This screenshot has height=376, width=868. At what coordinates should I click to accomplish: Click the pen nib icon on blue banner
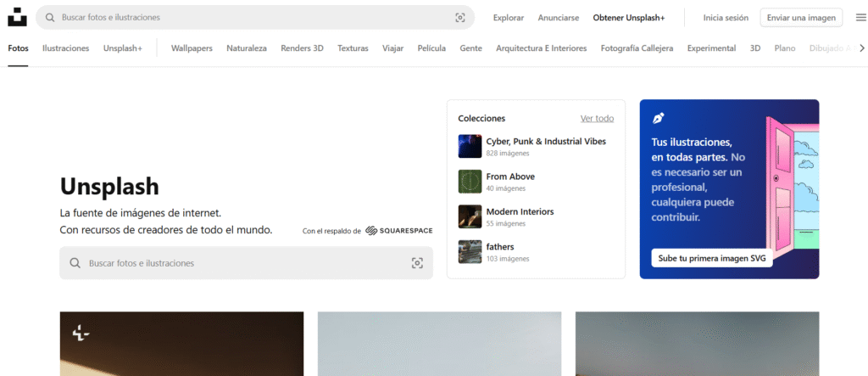tap(658, 118)
